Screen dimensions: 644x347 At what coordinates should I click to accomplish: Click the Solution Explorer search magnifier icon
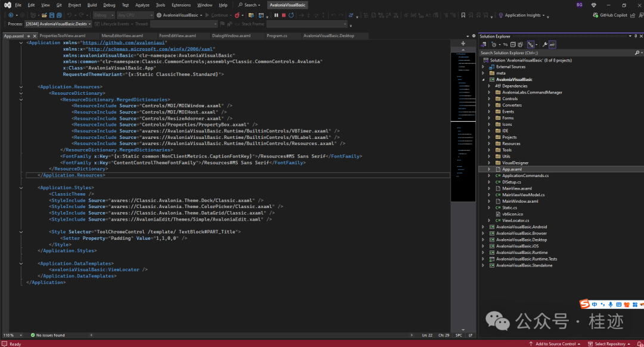click(x=637, y=52)
